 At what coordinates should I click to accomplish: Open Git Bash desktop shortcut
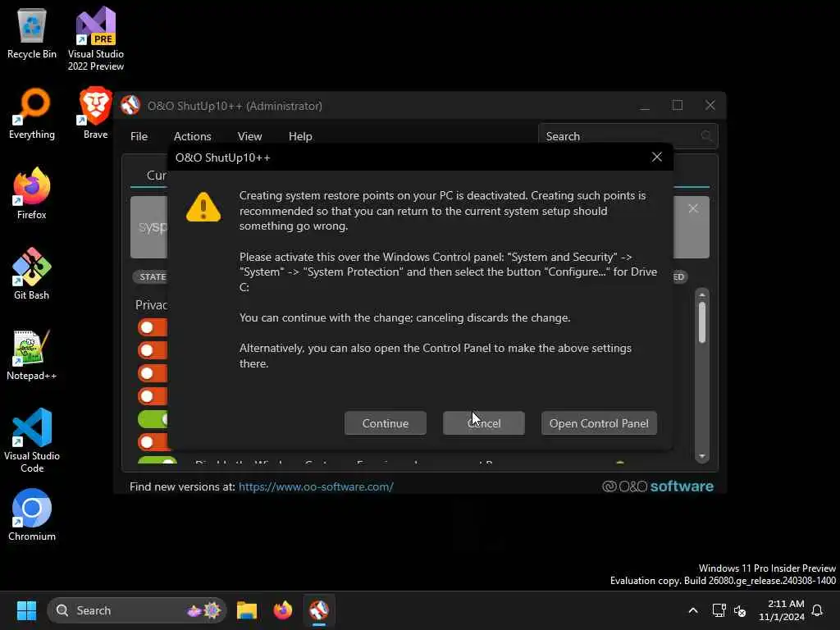(32, 274)
